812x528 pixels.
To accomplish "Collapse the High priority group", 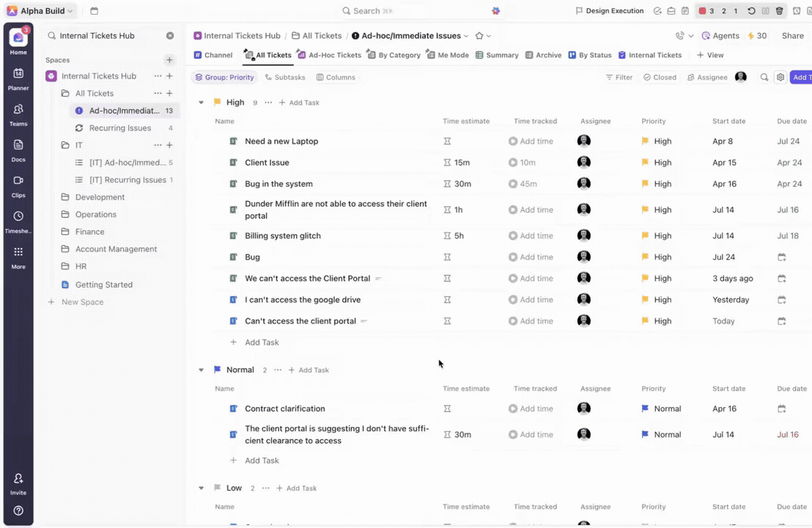I will (x=202, y=103).
